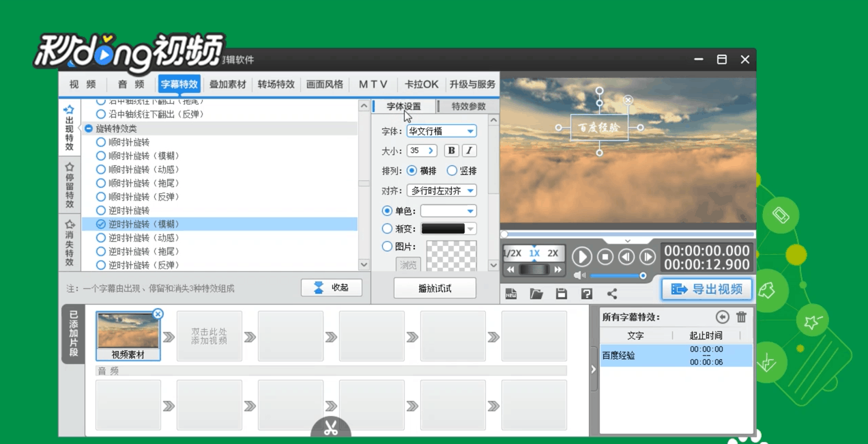Set playback speed to 2X
The height and width of the screenshot is (444, 868).
pyautogui.click(x=553, y=253)
